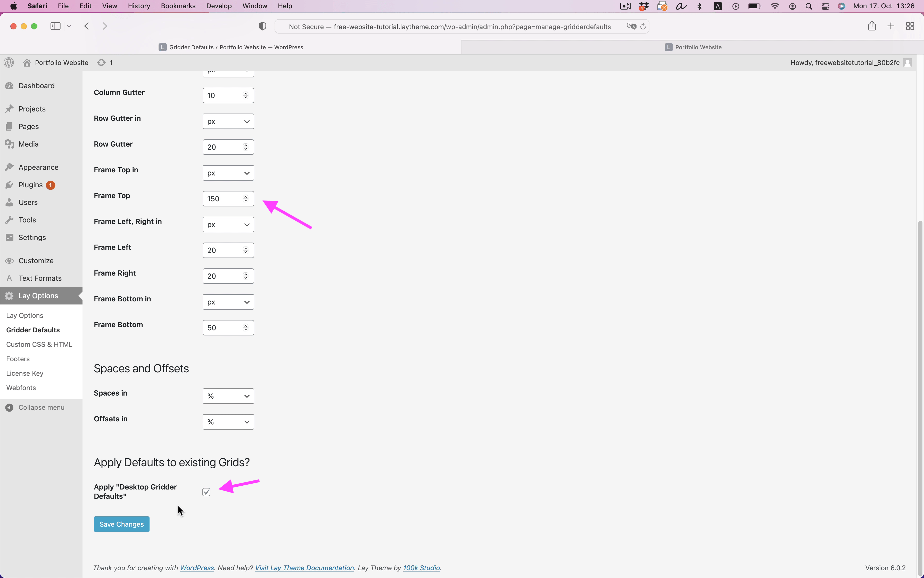Click user avatar next to Howdy
This screenshot has height=578, width=924.
[908, 63]
